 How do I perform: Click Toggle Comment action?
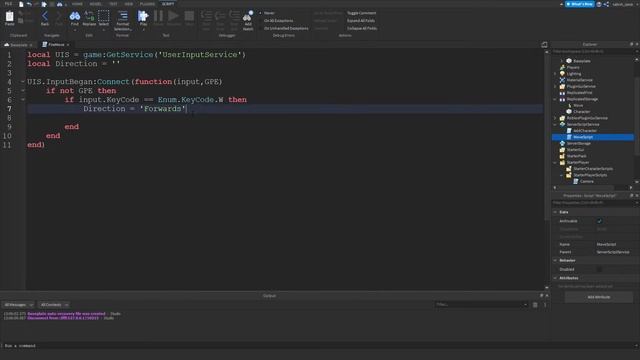(361, 13)
